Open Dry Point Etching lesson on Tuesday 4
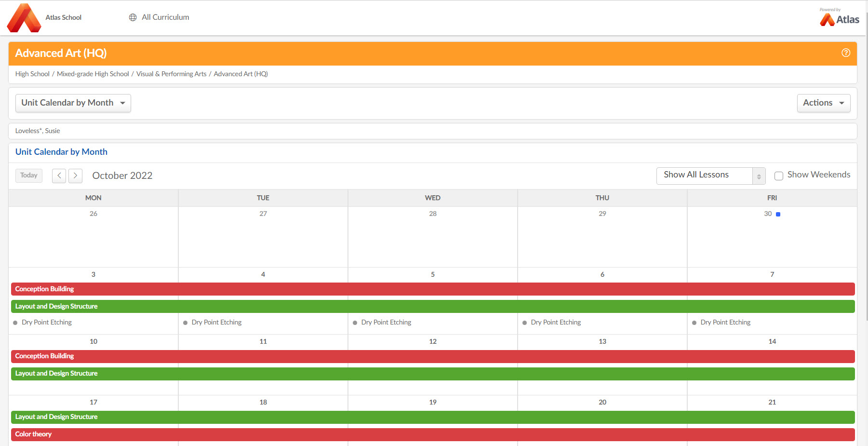This screenshot has width=868, height=446. coord(216,323)
